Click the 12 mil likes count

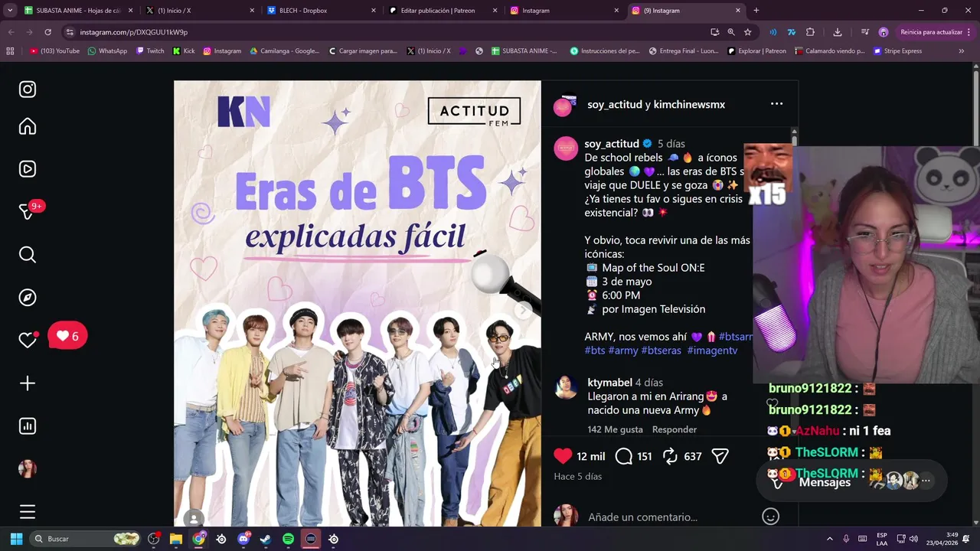590,456
